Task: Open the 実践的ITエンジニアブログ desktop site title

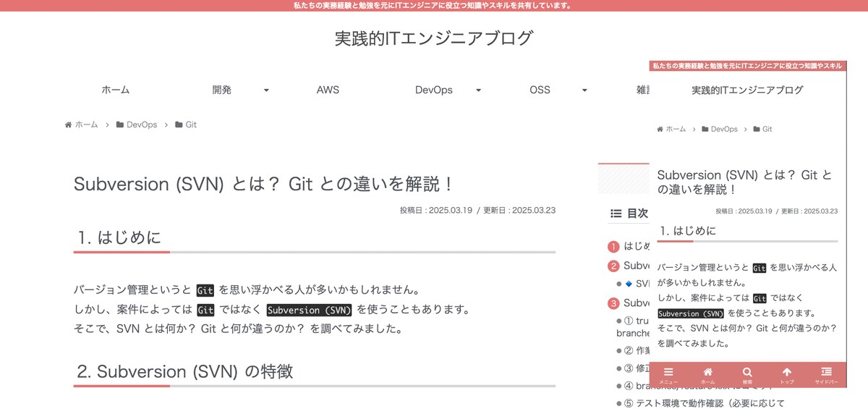Action: 434,38
